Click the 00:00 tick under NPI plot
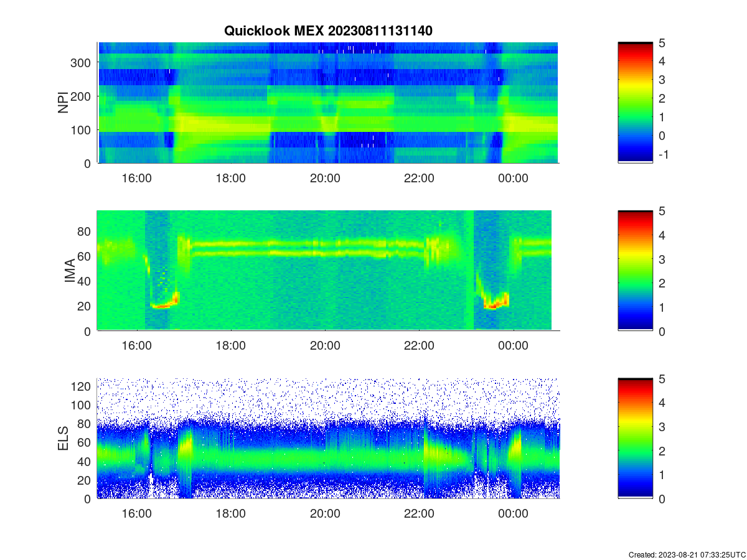Viewport: 747px width, 560px height. 513,178
